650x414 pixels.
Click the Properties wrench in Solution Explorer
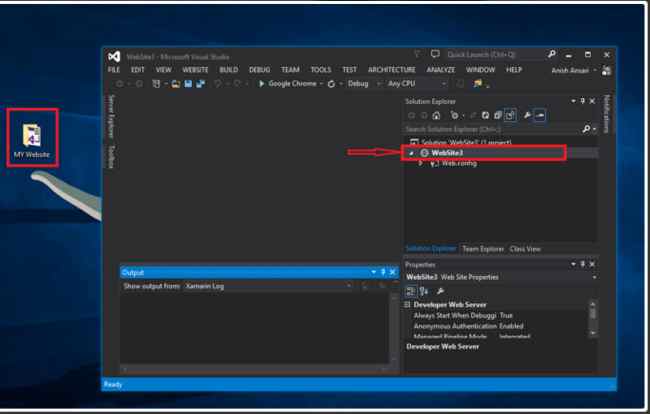(527, 116)
